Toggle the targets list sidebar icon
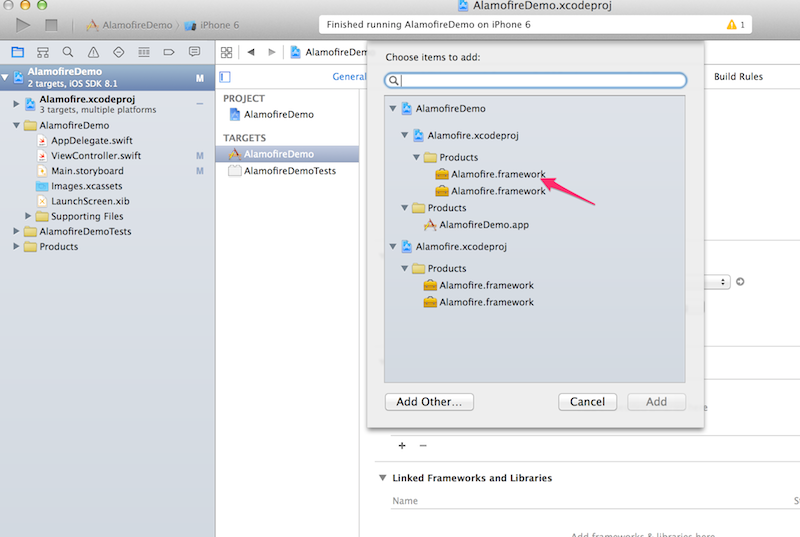The height and width of the screenshot is (537, 800). pos(225,77)
